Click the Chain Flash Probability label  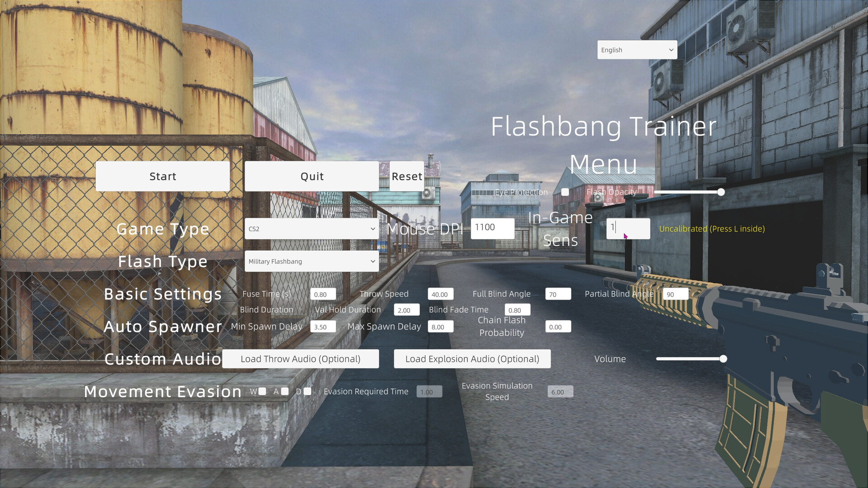tap(502, 326)
